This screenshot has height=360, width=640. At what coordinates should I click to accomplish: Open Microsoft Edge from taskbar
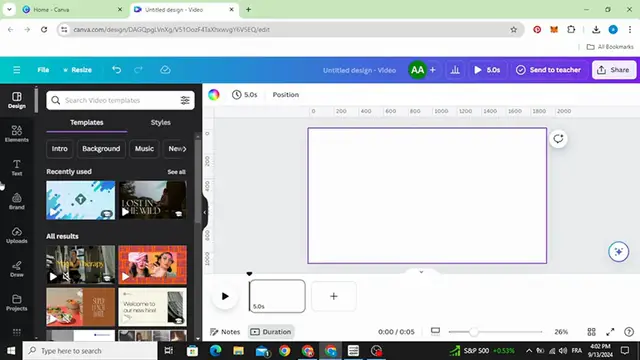(x=216, y=351)
